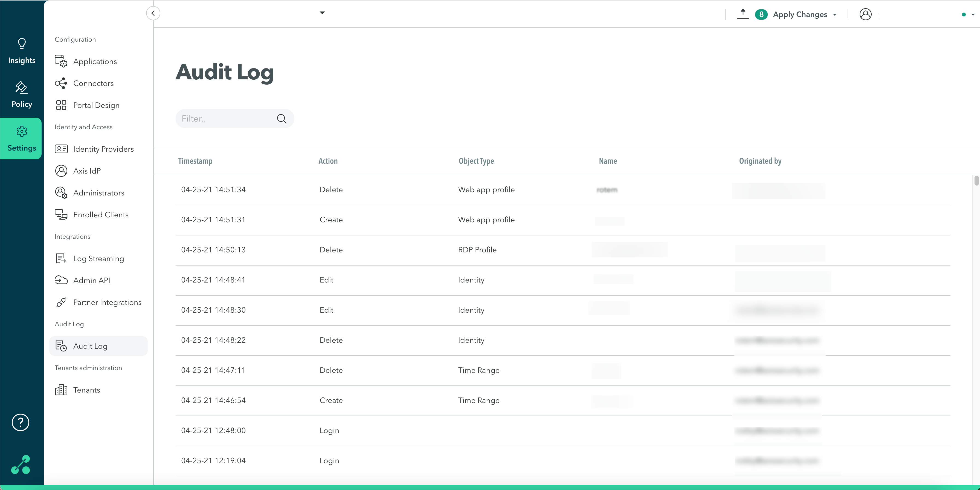Open the user account icon
Screen dimensions: 980x490
pyautogui.click(x=865, y=15)
